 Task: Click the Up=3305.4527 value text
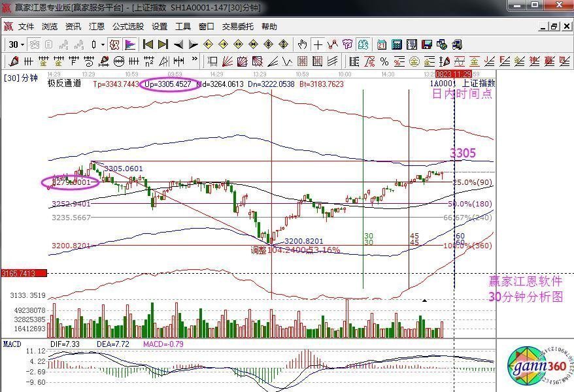(x=167, y=84)
